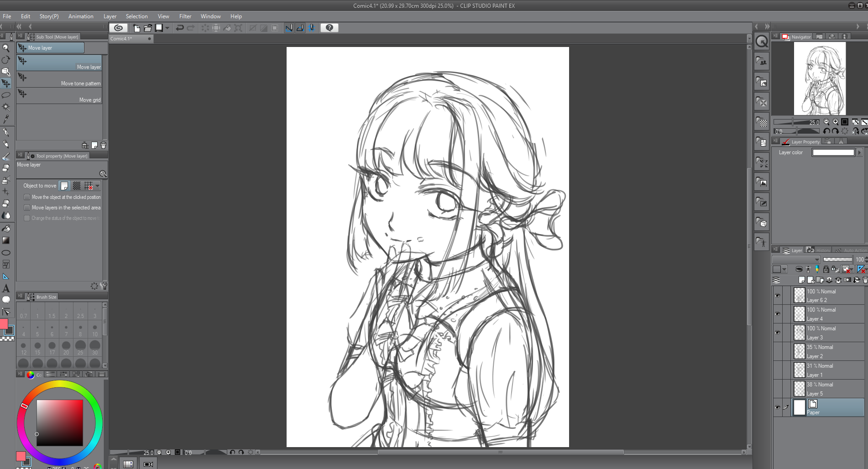
Task: Check Move layers in the selected area
Action: [x=27, y=208]
